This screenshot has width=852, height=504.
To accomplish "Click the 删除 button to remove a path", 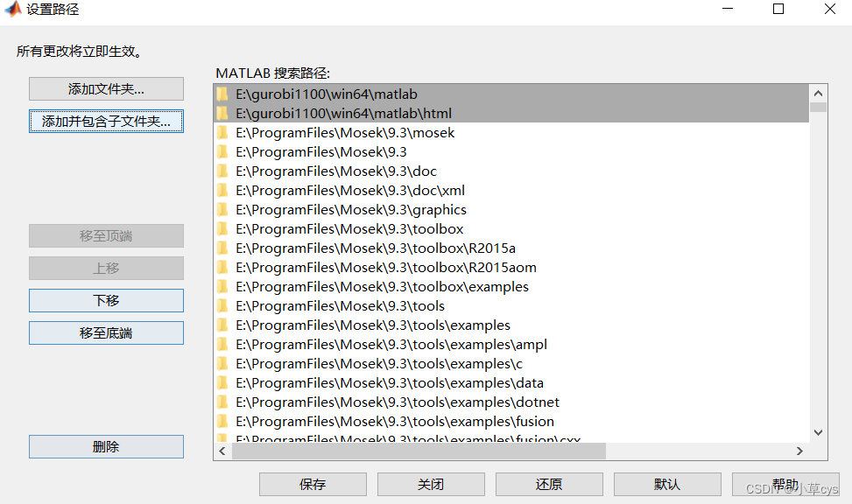I will [106, 446].
